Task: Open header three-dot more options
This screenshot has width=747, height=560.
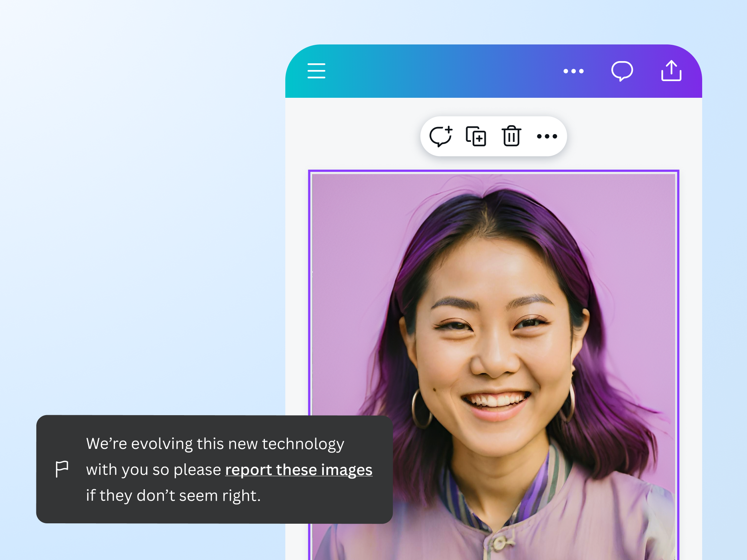Action: (x=573, y=71)
